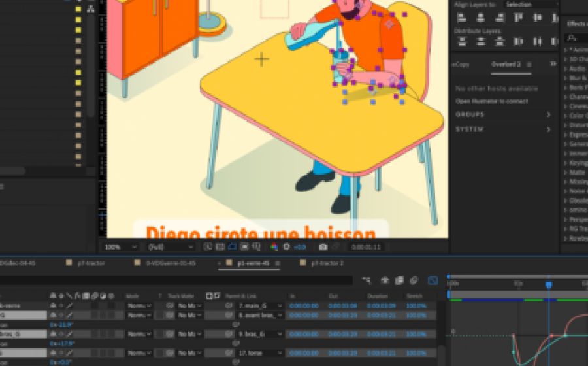Open Align Layers to Selection dropdown
Viewport: 588px width, 366px height.
pyautogui.click(x=532, y=5)
